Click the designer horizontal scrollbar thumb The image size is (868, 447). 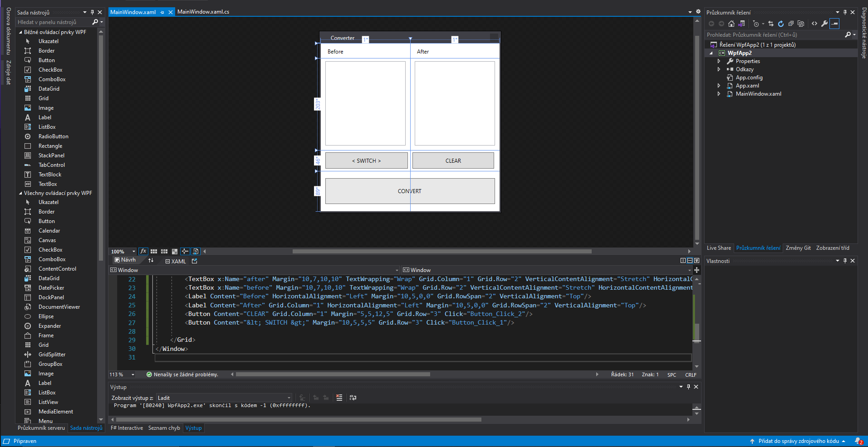tap(441, 251)
